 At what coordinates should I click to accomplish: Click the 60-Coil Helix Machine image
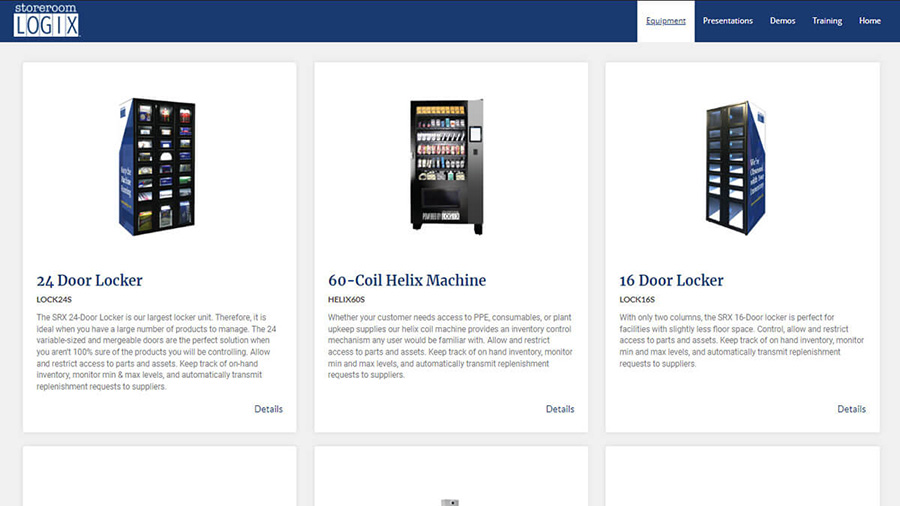pos(447,166)
